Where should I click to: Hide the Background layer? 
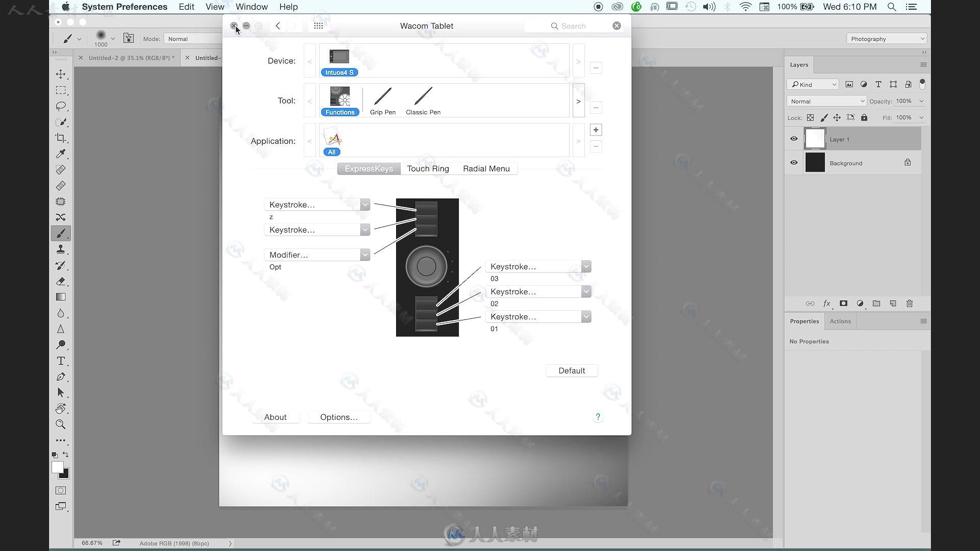[x=794, y=162]
